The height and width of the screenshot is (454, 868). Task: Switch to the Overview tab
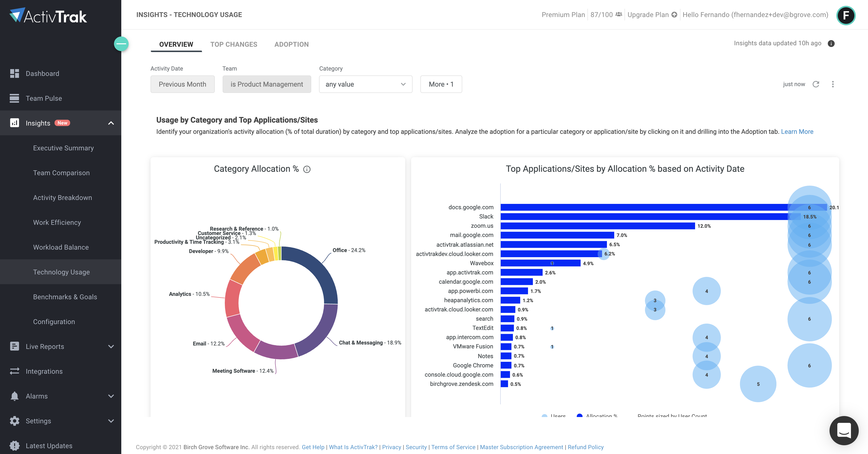pyautogui.click(x=176, y=45)
